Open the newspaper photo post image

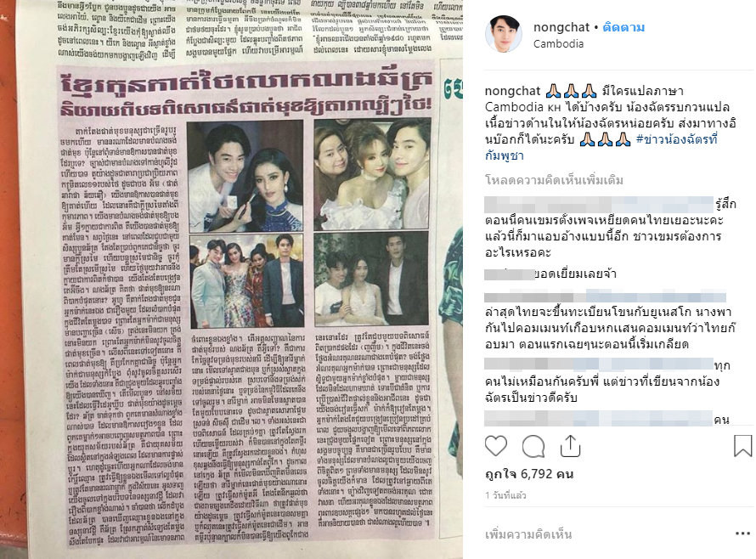pyautogui.click(x=231, y=279)
